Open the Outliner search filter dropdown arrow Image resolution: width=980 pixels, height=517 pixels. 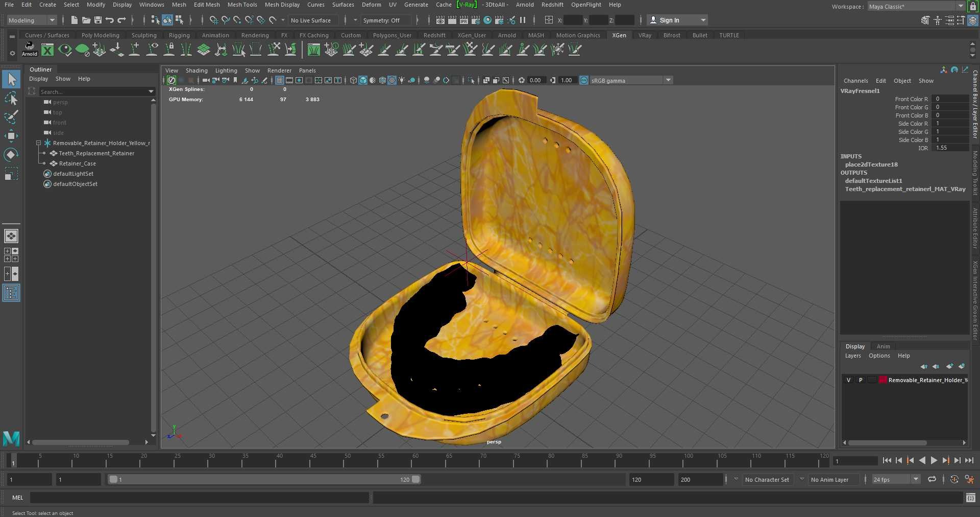coord(151,91)
